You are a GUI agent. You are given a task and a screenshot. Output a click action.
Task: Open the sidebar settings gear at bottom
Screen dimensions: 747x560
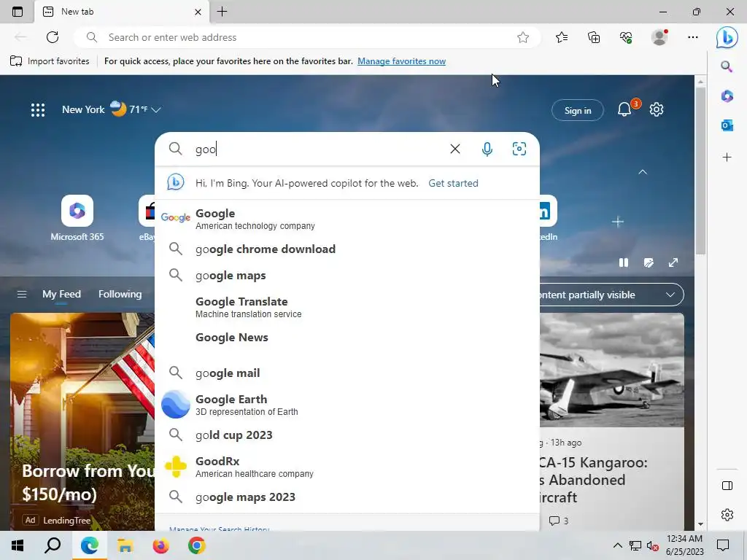tap(727, 515)
